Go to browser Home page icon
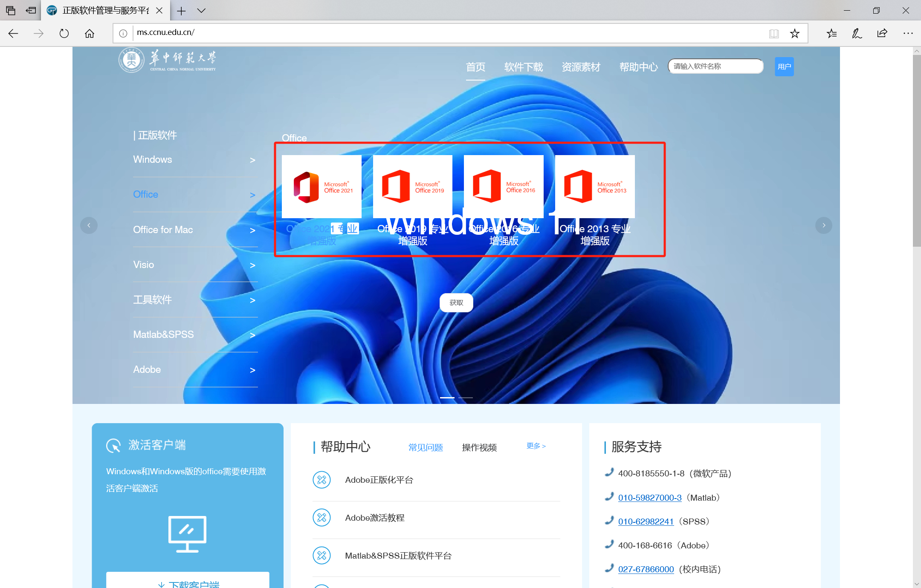The width and height of the screenshot is (921, 588). point(90,33)
